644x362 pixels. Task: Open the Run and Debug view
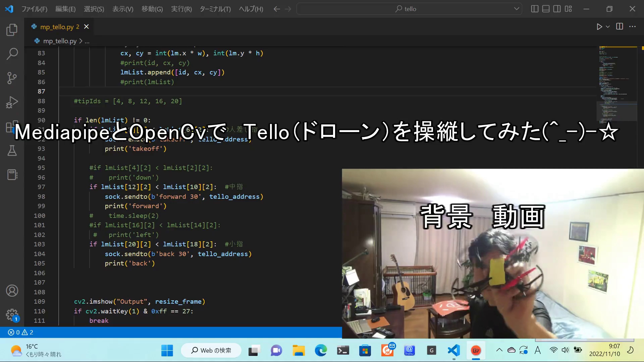pos(12,102)
